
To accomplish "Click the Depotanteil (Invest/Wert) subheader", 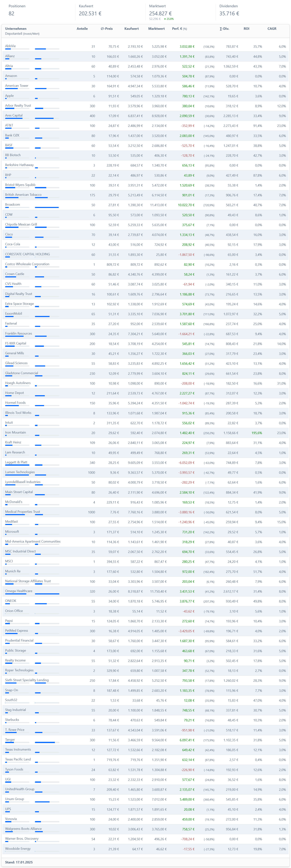I will 22,34.
